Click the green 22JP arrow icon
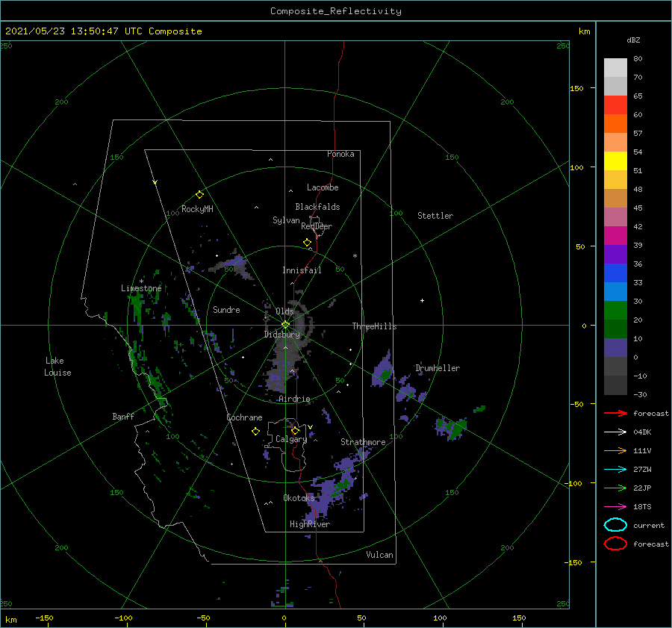This screenshot has width=672, height=628. coord(615,488)
